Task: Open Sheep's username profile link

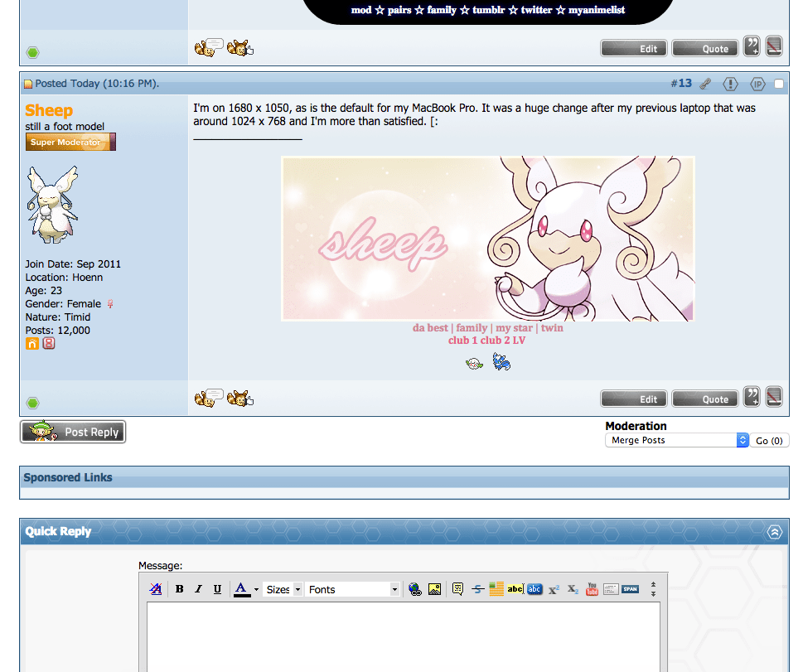Action: pos(49,110)
